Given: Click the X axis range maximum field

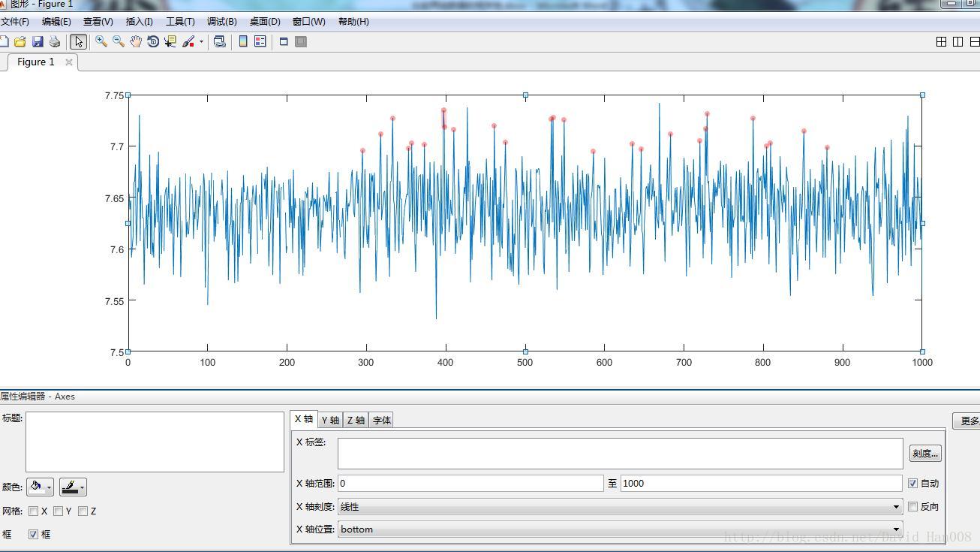Looking at the screenshot, I should coord(761,484).
